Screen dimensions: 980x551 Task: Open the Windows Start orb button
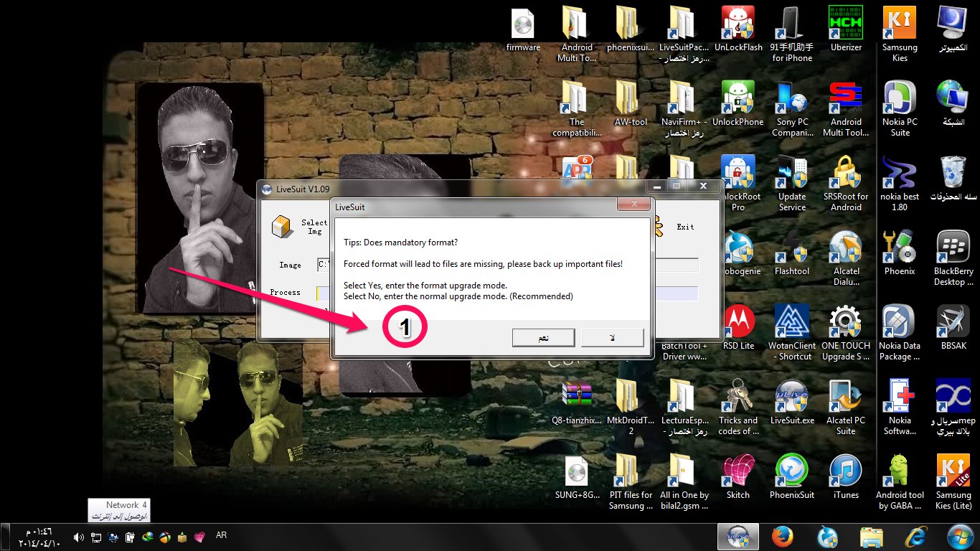click(x=960, y=537)
